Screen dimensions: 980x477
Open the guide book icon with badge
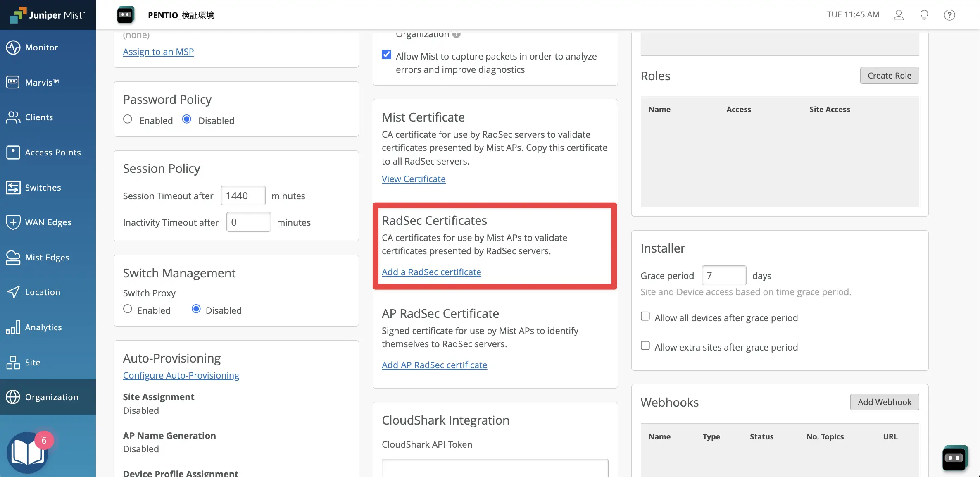point(27,453)
